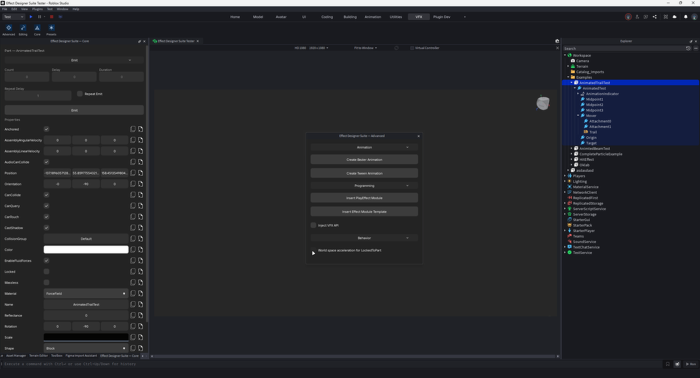Expand the ReplicatedStorage tree node

pyautogui.click(x=565, y=203)
